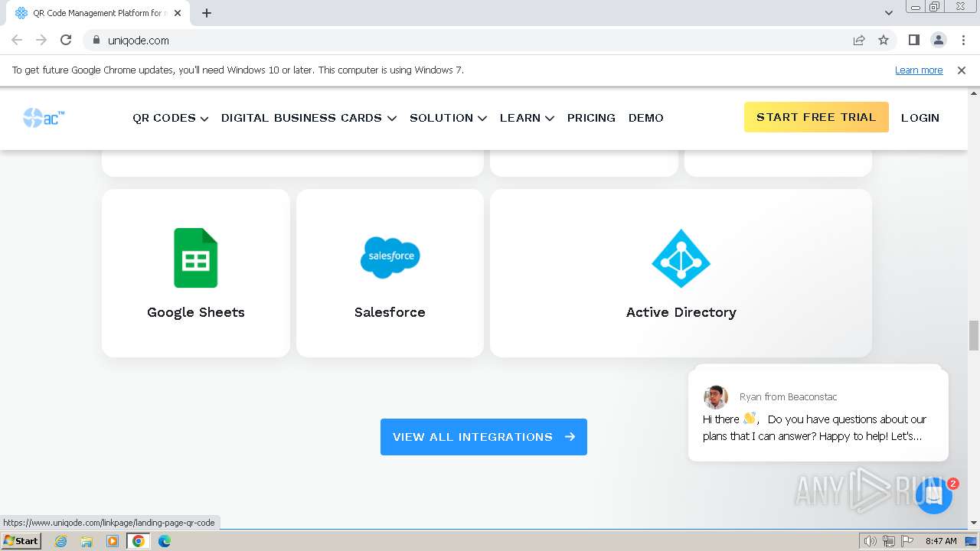The image size is (980, 551).
Task: Close the QR Code Management tab
Action: tap(178, 13)
